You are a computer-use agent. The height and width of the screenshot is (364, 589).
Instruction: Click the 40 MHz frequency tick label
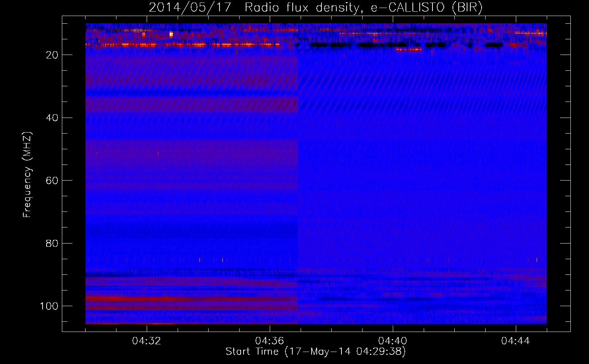click(x=52, y=118)
